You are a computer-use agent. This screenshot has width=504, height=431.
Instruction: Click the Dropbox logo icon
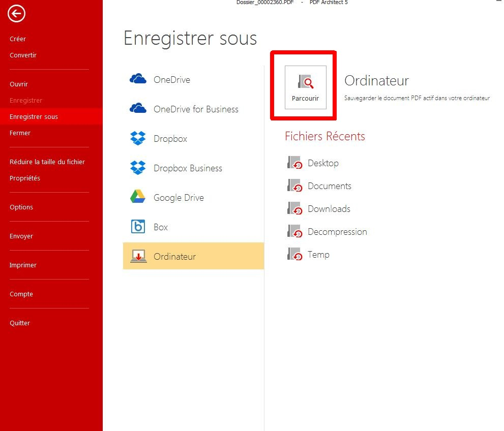pos(138,138)
